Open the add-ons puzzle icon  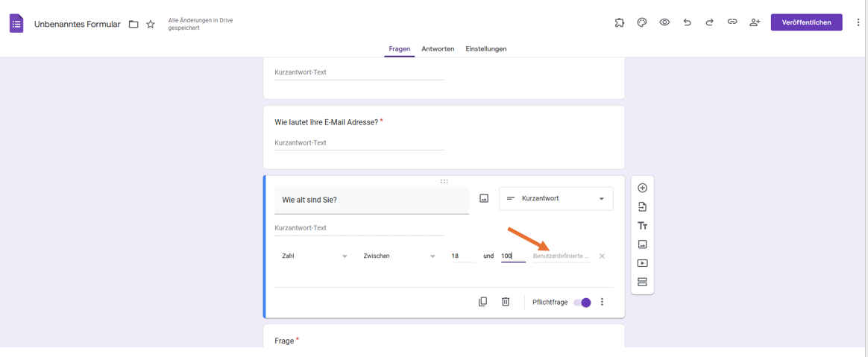[x=620, y=22]
